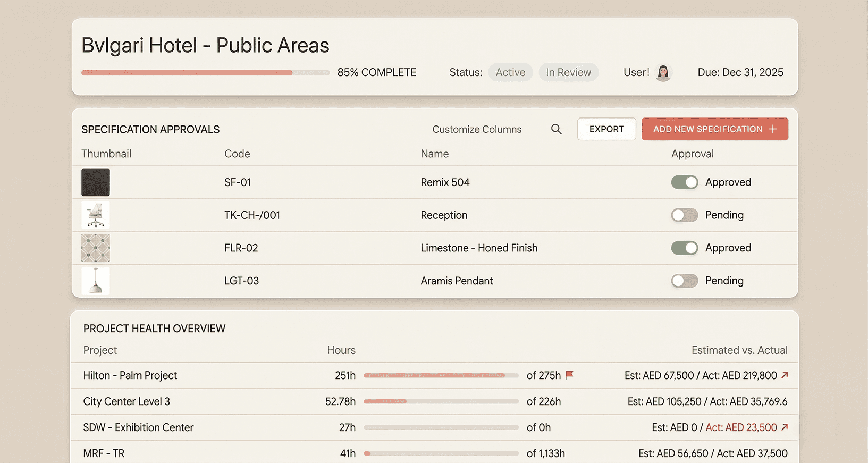Select the SF-01 code cell

[x=238, y=182]
